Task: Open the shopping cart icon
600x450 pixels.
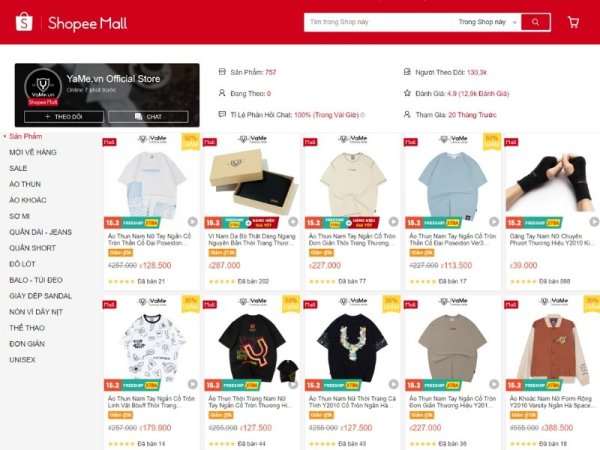Action: (573, 22)
